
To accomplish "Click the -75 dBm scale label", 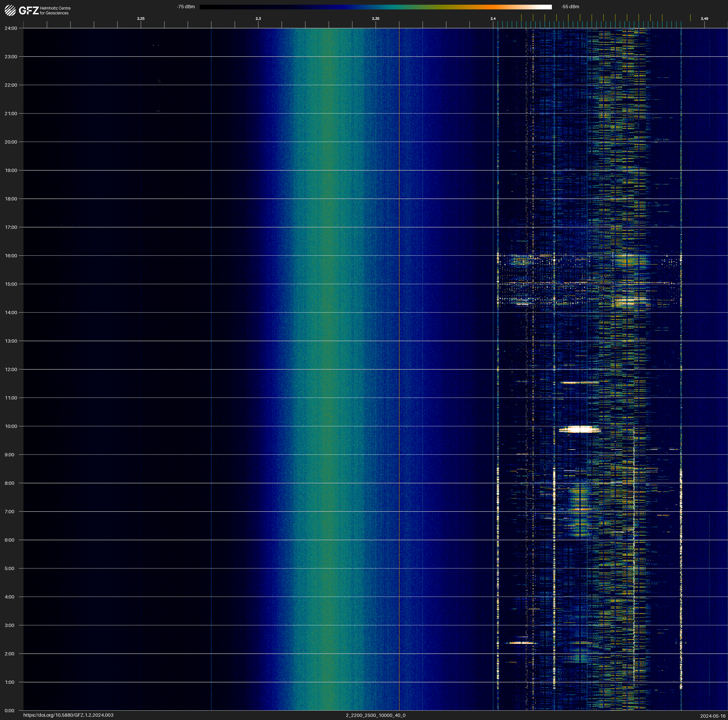I will (186, 7).
